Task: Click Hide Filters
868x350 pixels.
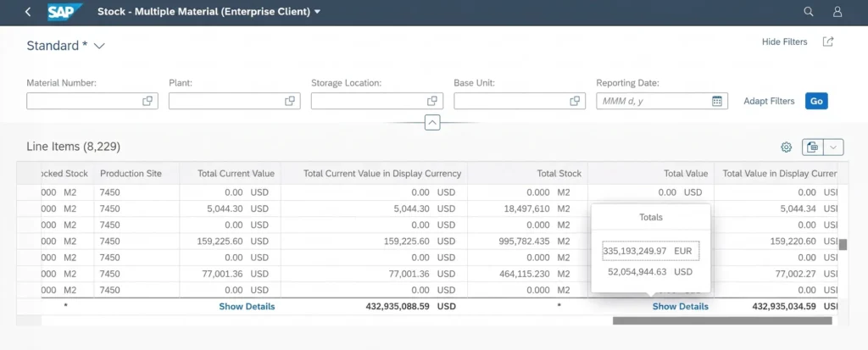Action: (784, 42)
